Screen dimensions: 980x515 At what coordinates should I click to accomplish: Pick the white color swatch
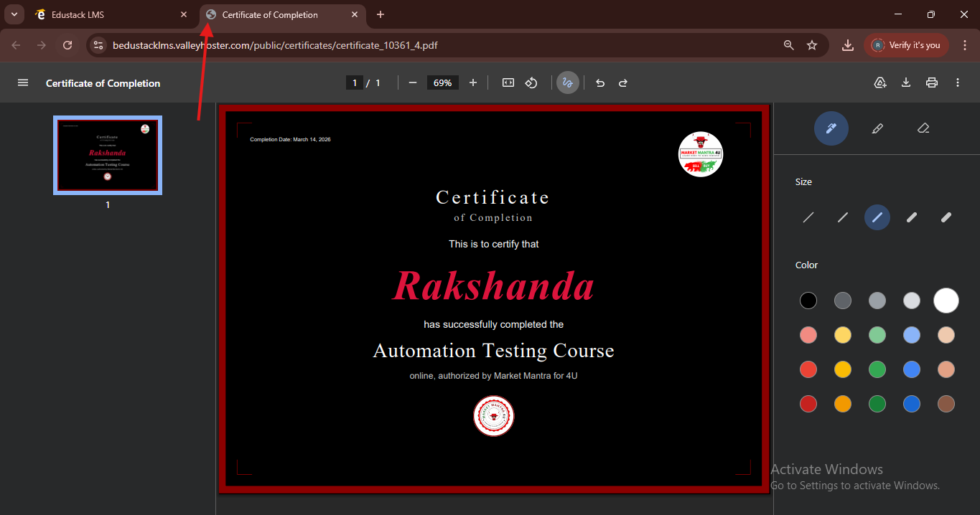(x=946, y=301)
